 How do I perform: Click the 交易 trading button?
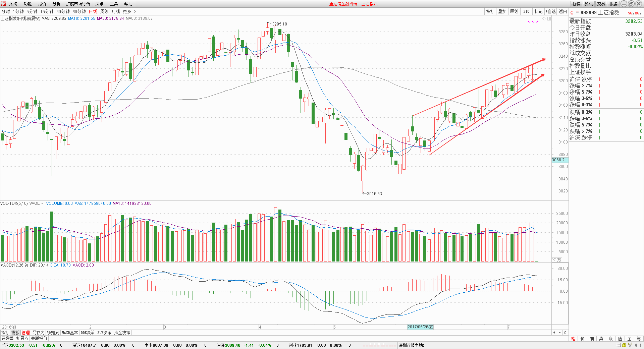[601, 4]
